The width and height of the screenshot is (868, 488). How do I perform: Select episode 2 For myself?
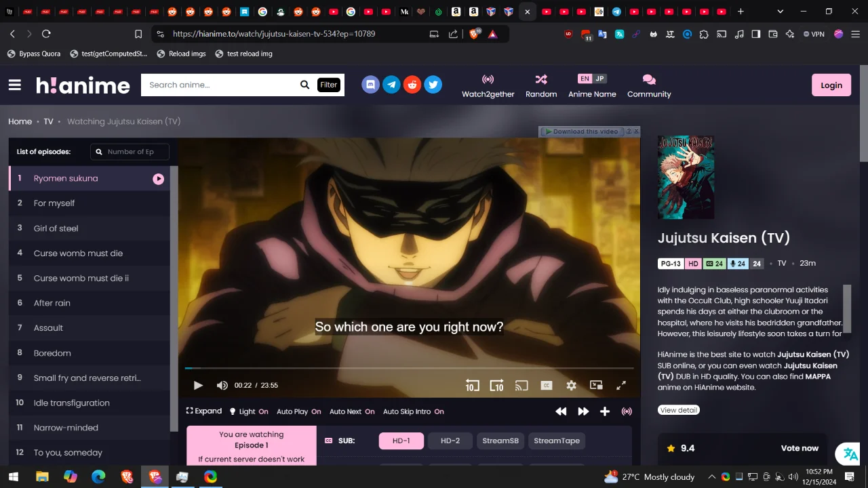89,203
